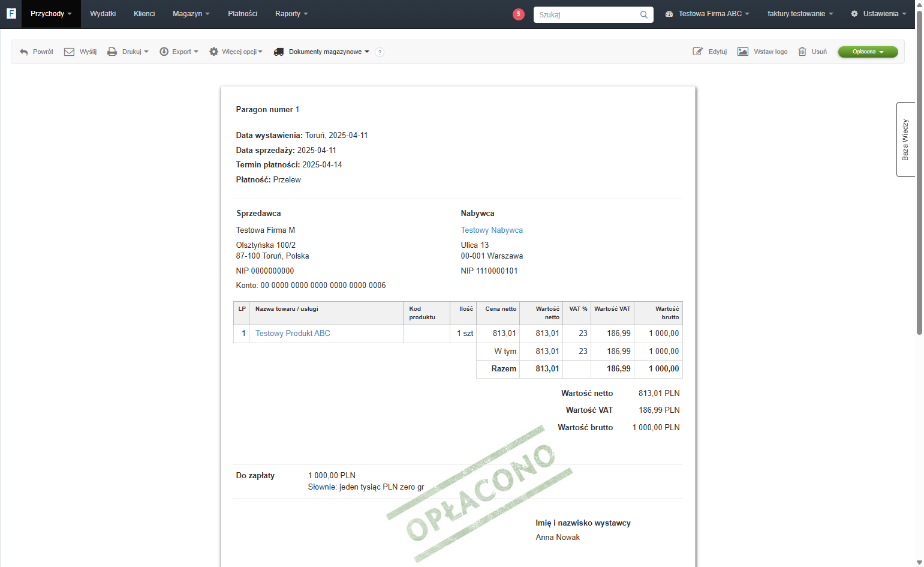Open the green Opłacona status dropdown
924x567 pixels.
pyautogui.click(x=868, y=52)
